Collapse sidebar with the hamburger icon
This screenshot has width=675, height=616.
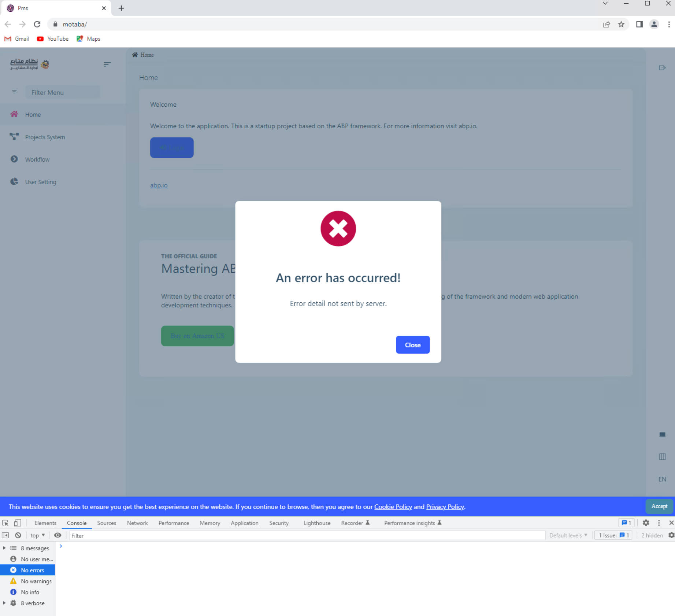click(107, 64)
